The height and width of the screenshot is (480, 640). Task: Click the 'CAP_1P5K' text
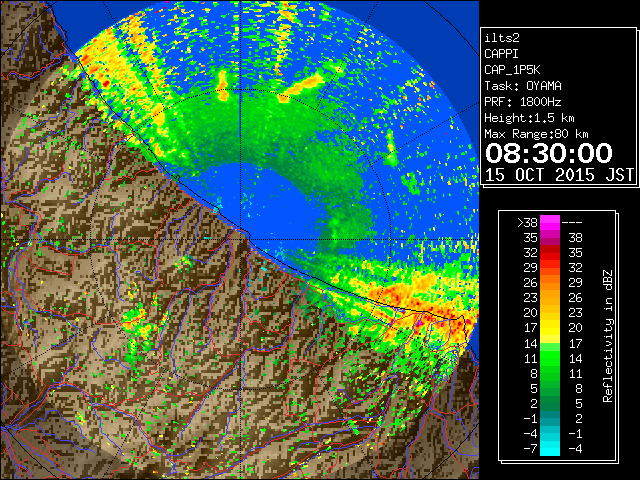512,70
